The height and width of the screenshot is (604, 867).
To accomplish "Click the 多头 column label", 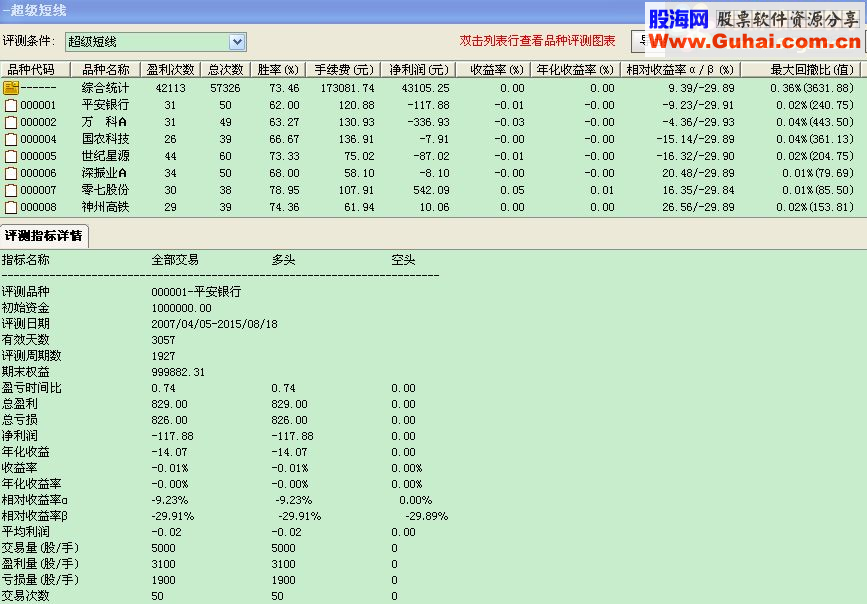I will tap(283, 260).
